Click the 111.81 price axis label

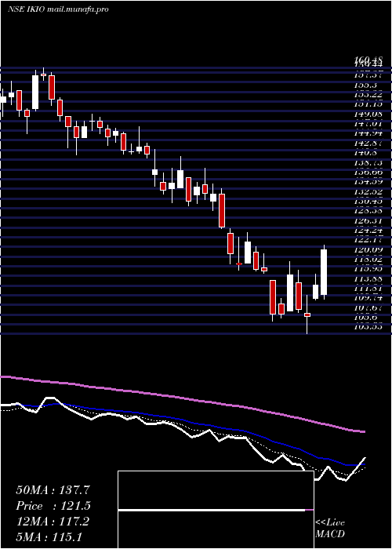tap(368, 289)
